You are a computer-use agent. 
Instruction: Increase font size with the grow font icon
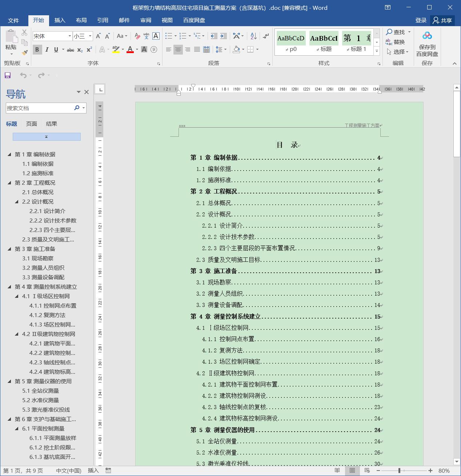click(x=98, y=36)
